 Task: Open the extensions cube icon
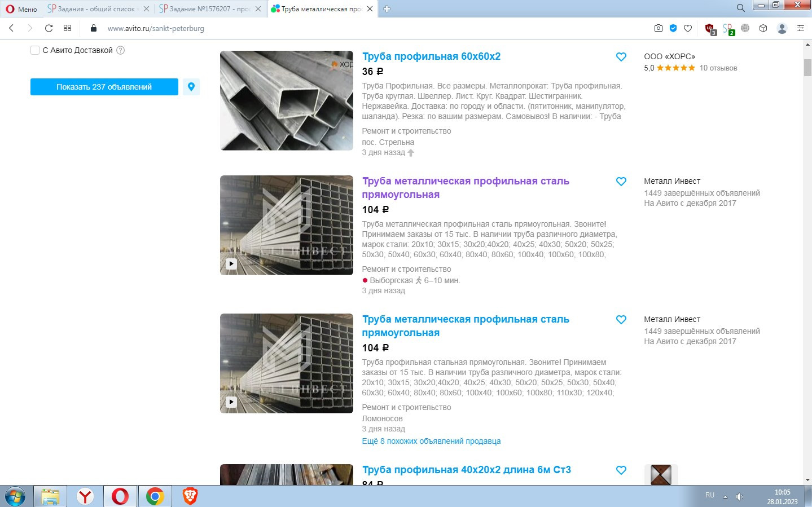763,28
